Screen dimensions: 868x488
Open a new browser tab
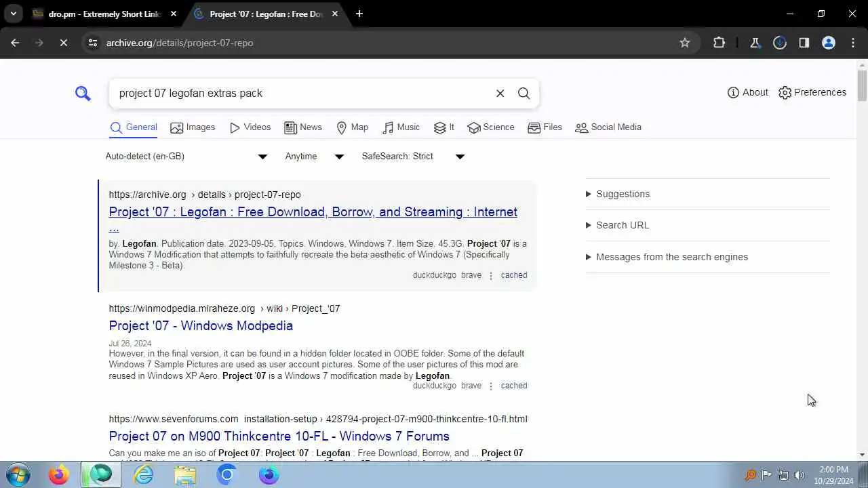[359, 14]
